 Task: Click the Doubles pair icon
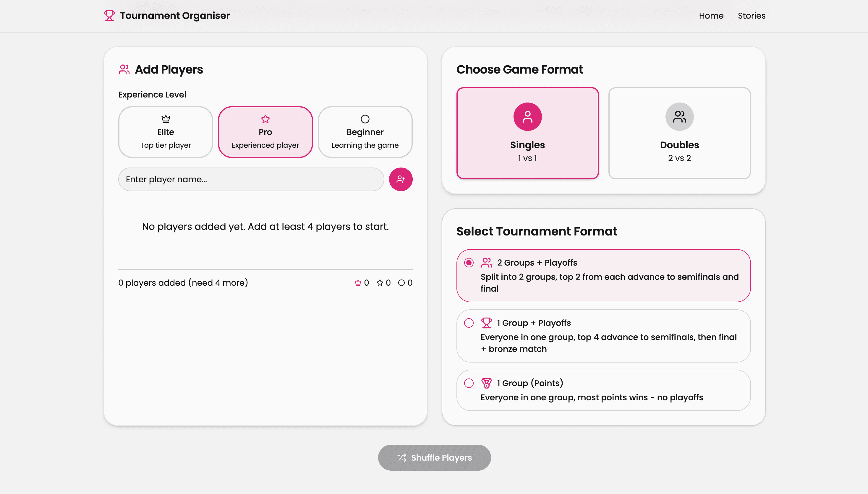679,116
